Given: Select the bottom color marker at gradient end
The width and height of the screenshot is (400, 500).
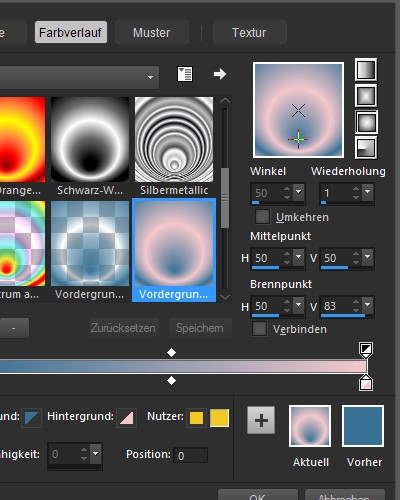Looking at the screenshot, I should (366, 383).
